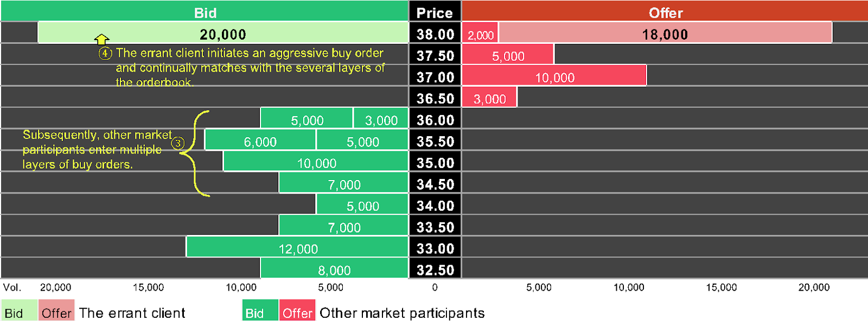The height and width of the screenshot is (321, 868).
Task: Select the light green Bid legend swatch
Action: (19, 311)
